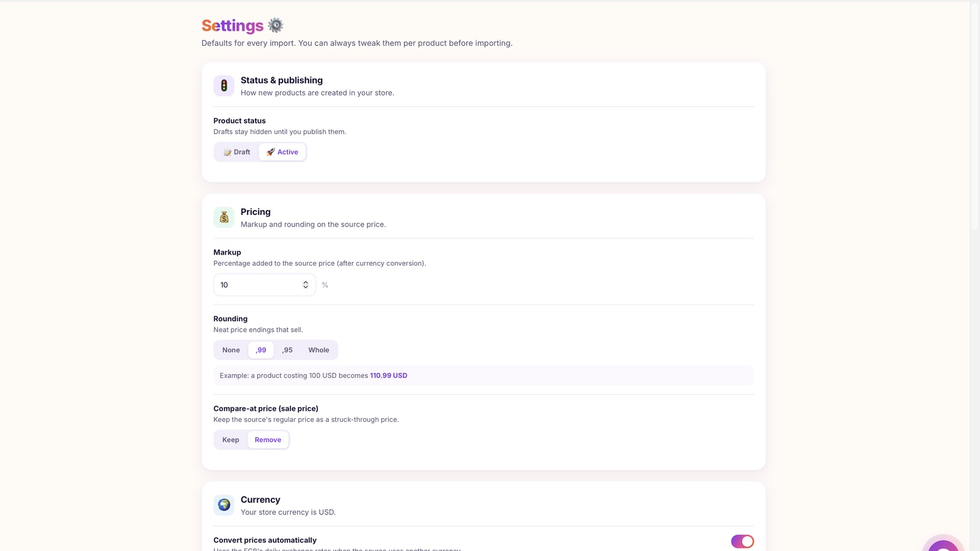Click the Markup label
The height and width of the screenshot is (551, 980).
(227, 252)
